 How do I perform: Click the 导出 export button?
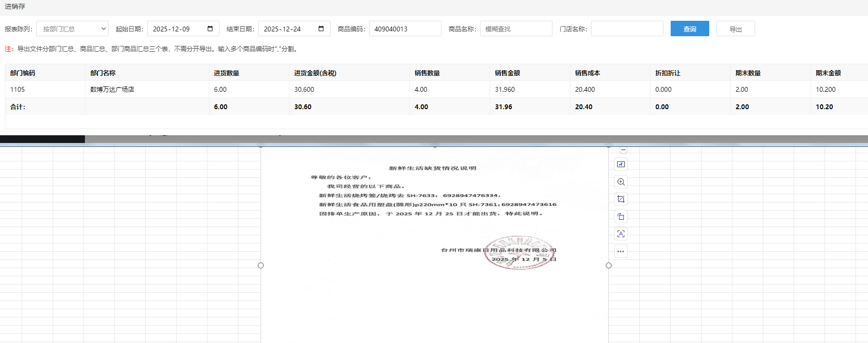click(735, 29)
